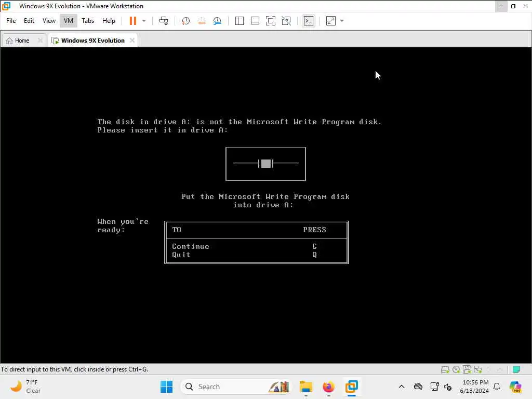Click the VMware Workstation taskbar icon
Screen dimensions: 532x399
[x=352, y=387]
